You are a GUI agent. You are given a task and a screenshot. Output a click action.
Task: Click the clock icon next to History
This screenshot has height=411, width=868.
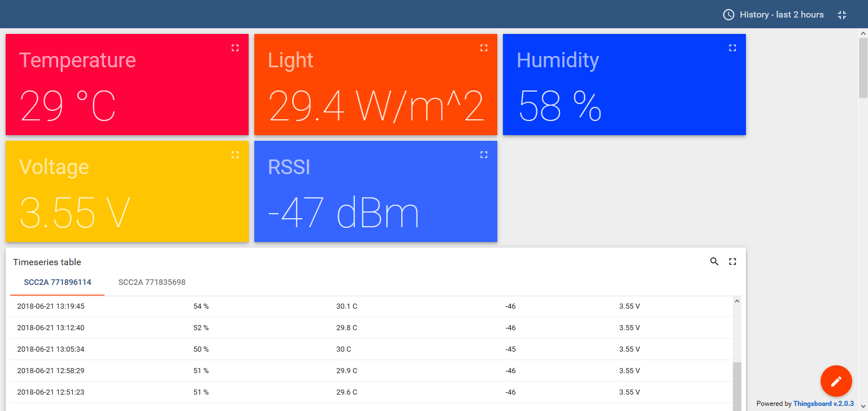[728, 14]
